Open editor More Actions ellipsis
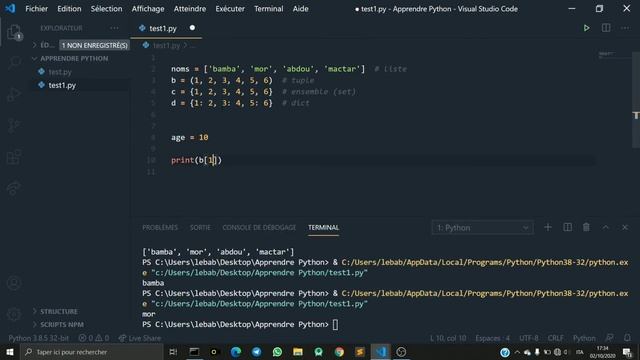This screenshot has width=640, height=360. (625, 28)
